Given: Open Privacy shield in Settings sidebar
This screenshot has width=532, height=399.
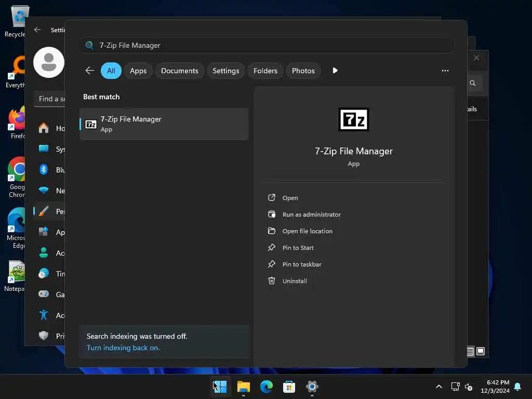Looking at the screenshot, I should click(x=49, y=336).
